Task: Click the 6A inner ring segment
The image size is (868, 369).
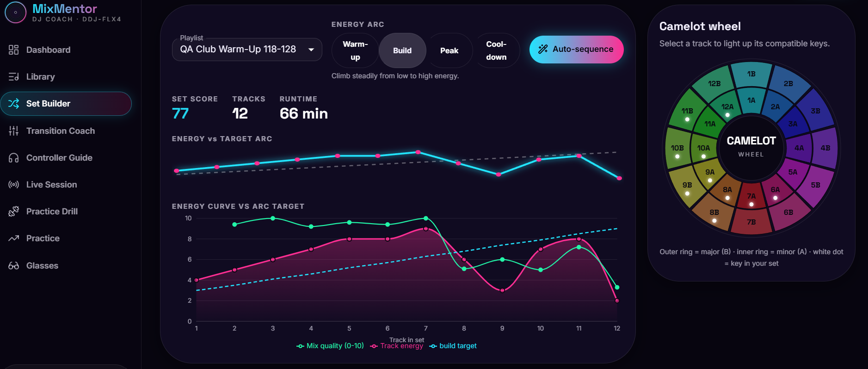Action: click(776, 190)
